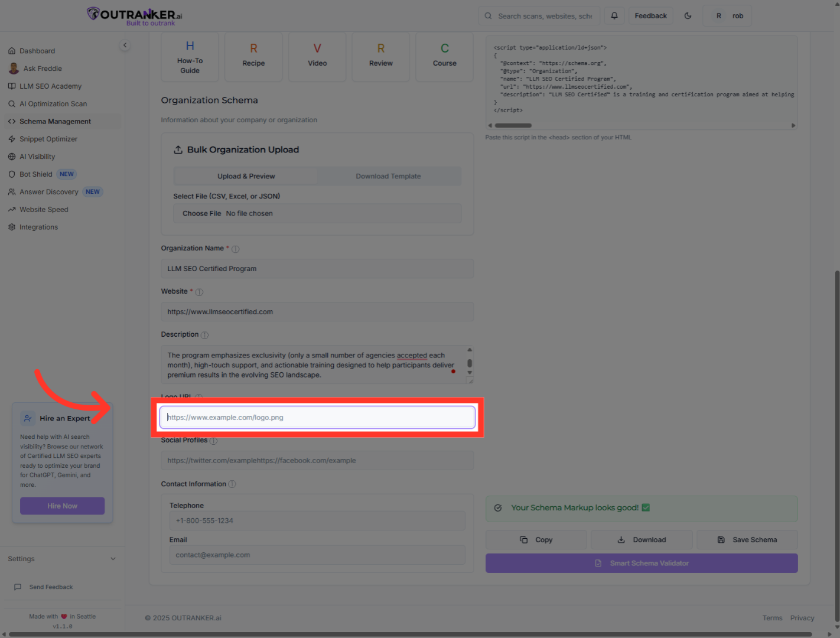Image resolution: width=840 pixels, height=638 pixels.
Task: Click the "Made with ♥ in Seattle" text
Action: (62, 617)
